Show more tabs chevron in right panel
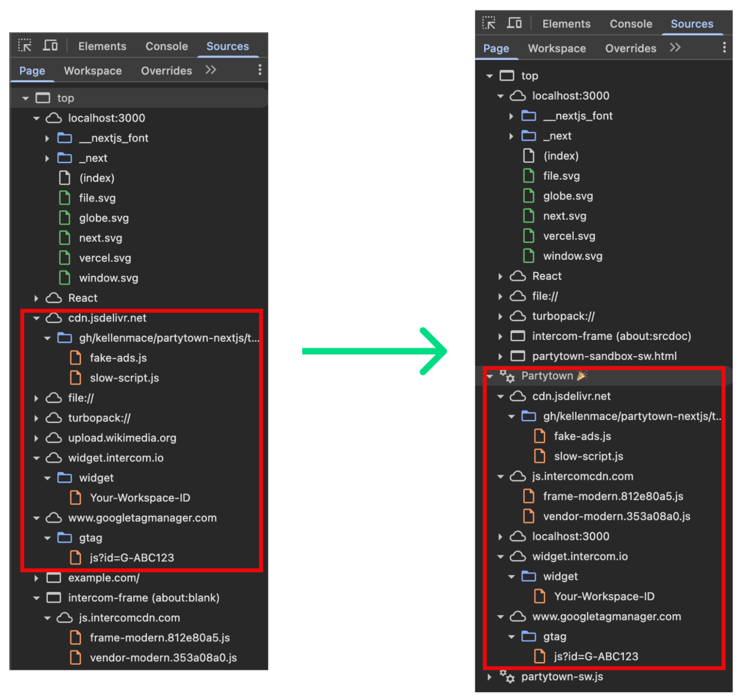The height and width of the screenshot is (700, 743). [x=675, y=48]
